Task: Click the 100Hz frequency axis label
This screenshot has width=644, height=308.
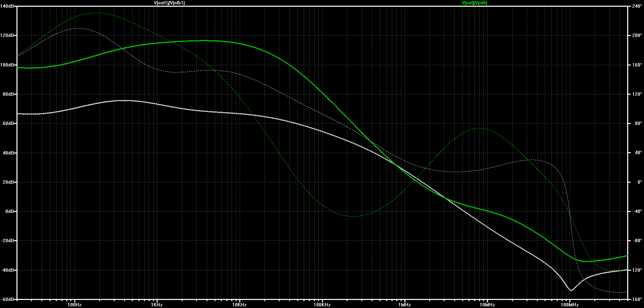Action: pyautogui.click(x=75, y=305)
